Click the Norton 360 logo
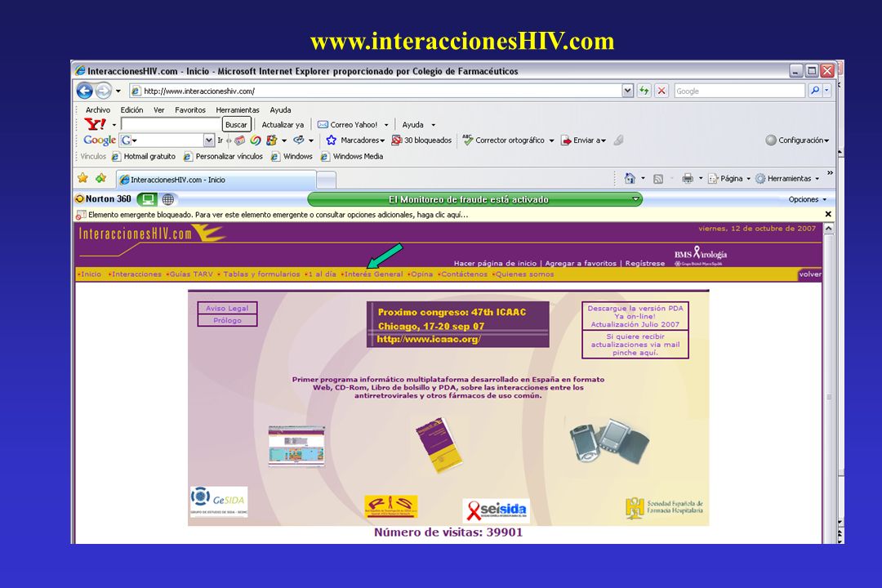 click(x=104, y=198)
